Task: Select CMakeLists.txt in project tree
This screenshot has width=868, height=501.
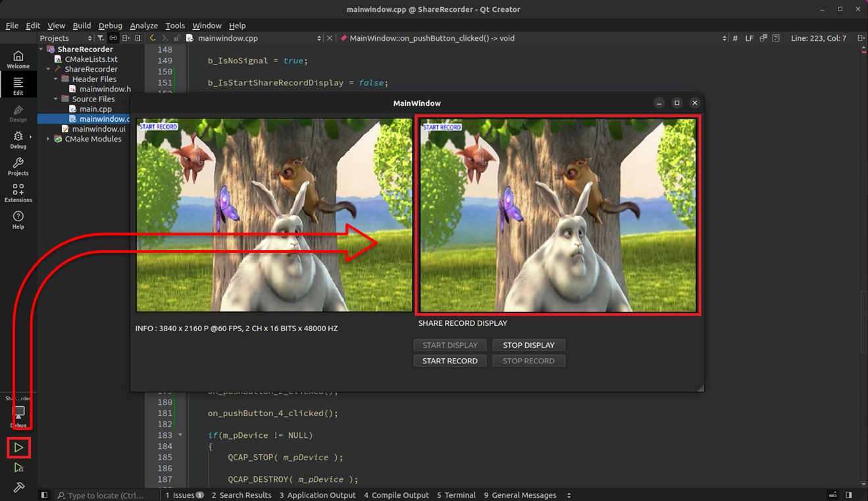Action: [91, 59]
